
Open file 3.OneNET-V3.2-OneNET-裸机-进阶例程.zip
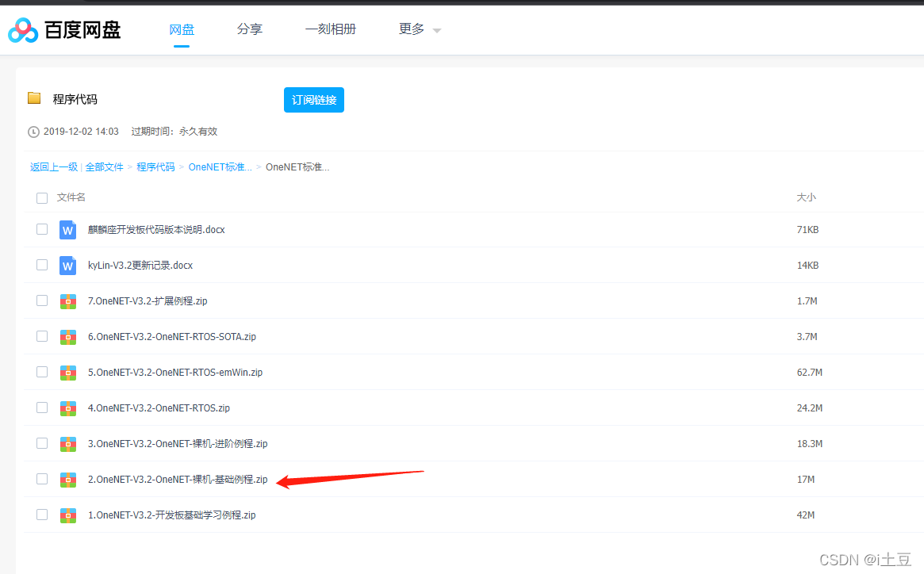coord(178,444)
